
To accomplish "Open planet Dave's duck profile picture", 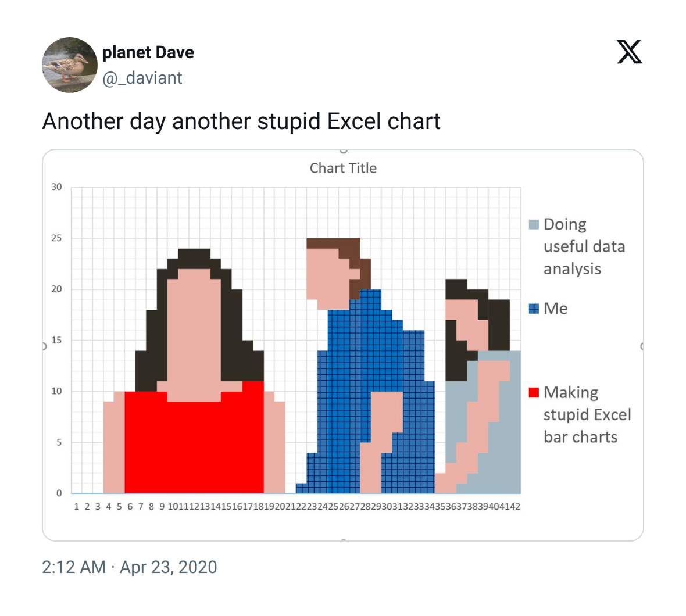I will pos(70,65).
